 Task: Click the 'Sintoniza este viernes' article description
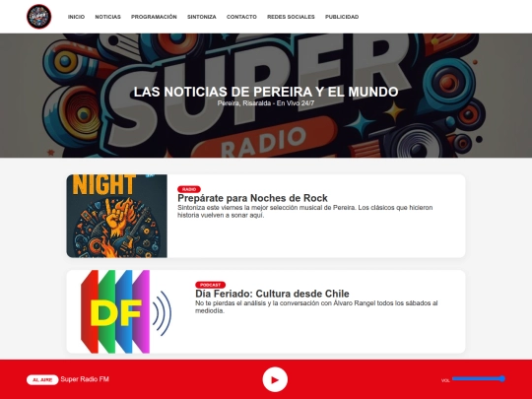point(305,212)
